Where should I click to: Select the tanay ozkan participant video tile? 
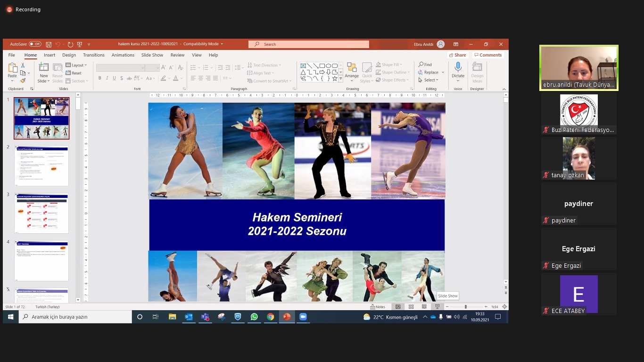click(579, 158)
